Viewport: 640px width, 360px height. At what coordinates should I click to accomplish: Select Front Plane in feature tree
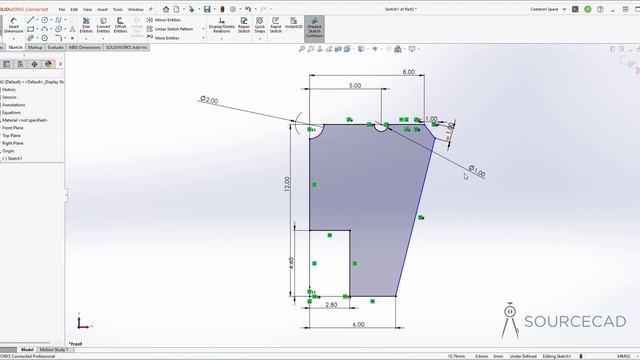(x=13, y=128)
